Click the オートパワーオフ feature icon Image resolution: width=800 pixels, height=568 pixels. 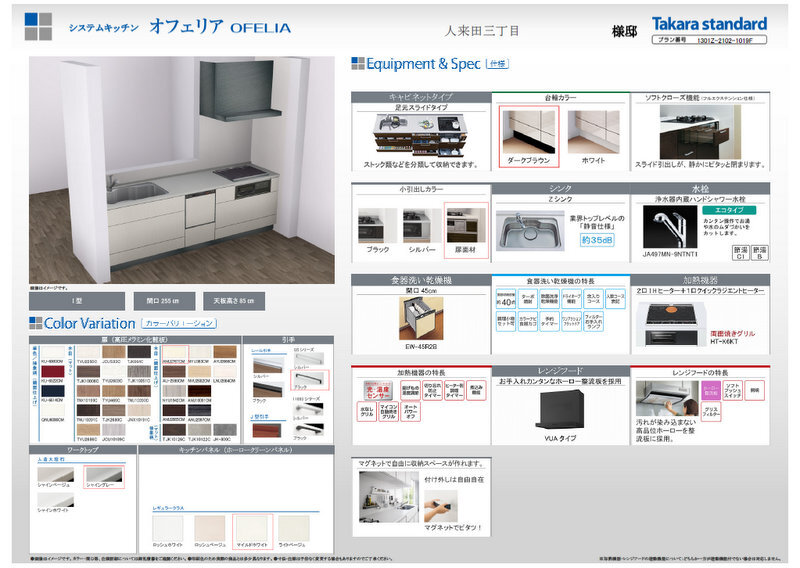[x=411, y=411]
